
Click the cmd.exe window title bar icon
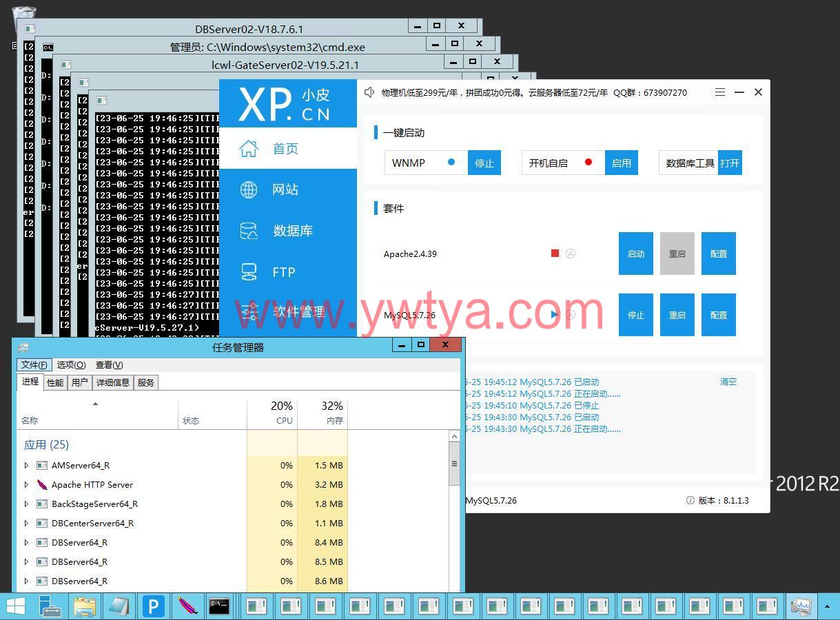(x=48, y=47)
